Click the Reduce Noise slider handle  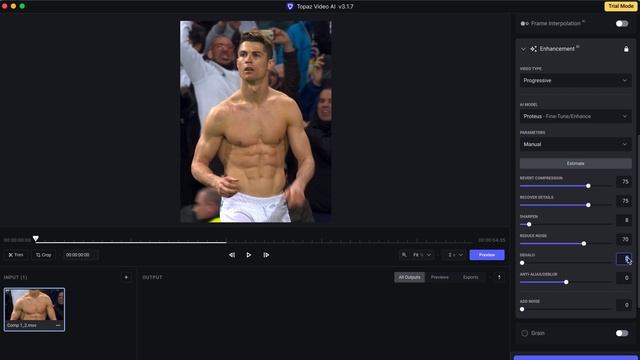pyautogui.click(x=584, y=244)
